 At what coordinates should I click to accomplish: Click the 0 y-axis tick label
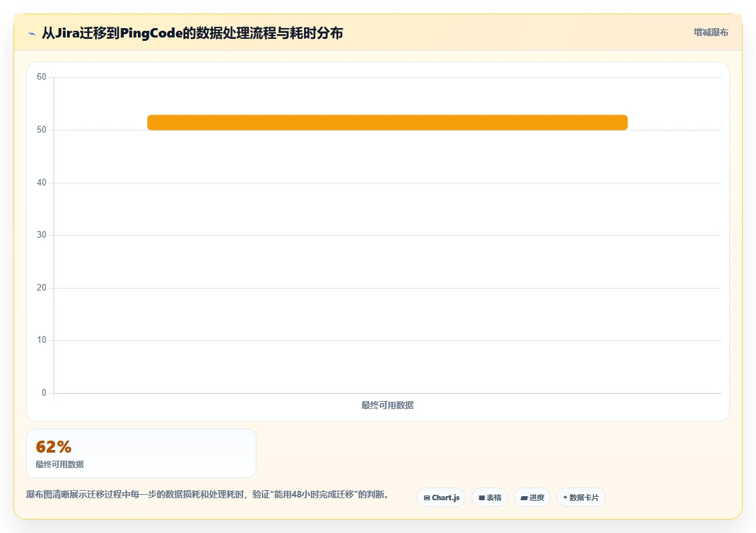44,393
